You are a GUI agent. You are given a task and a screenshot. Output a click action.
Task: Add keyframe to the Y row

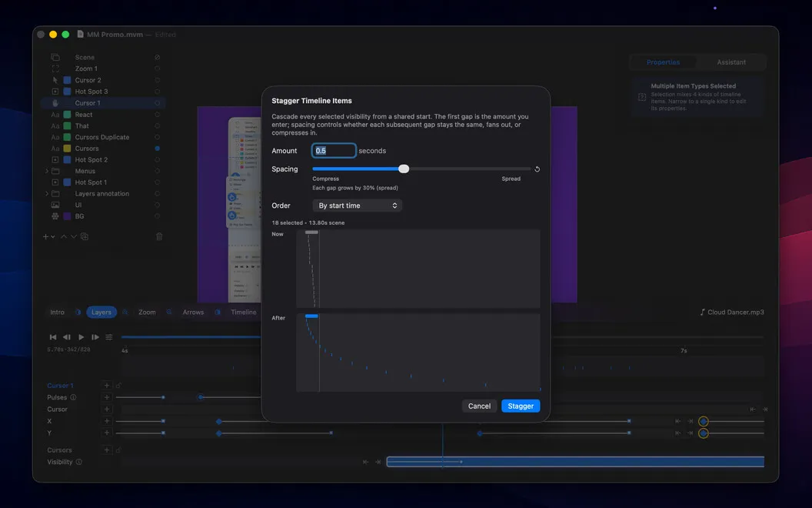coord(107,433)
